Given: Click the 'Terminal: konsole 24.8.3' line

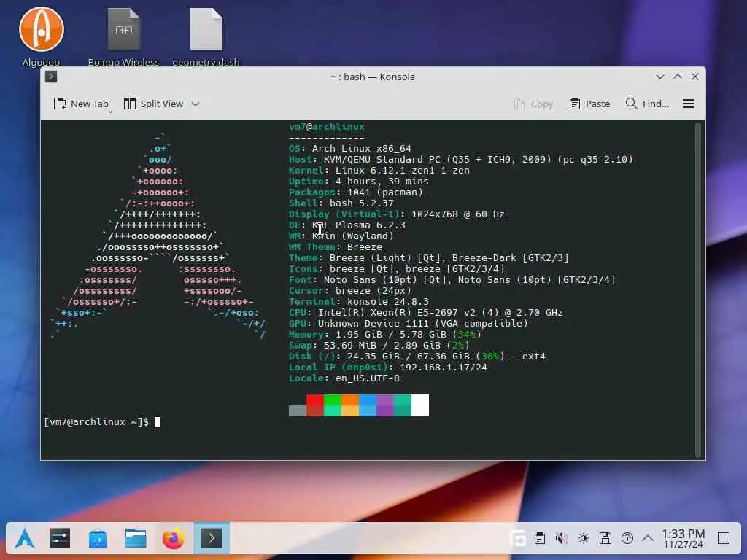Looking at the screenshot, I should (x=359, y=302).
